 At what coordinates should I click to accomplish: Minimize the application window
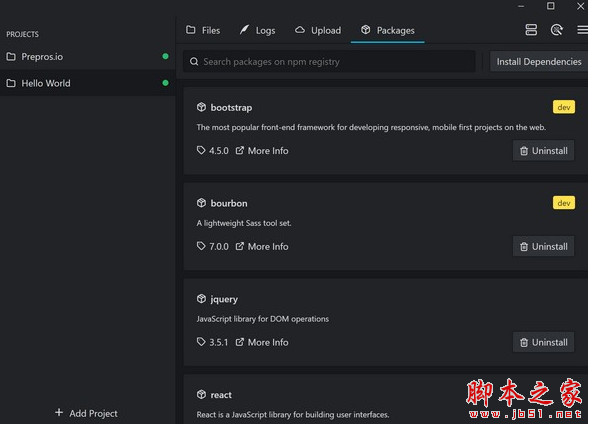521,6
